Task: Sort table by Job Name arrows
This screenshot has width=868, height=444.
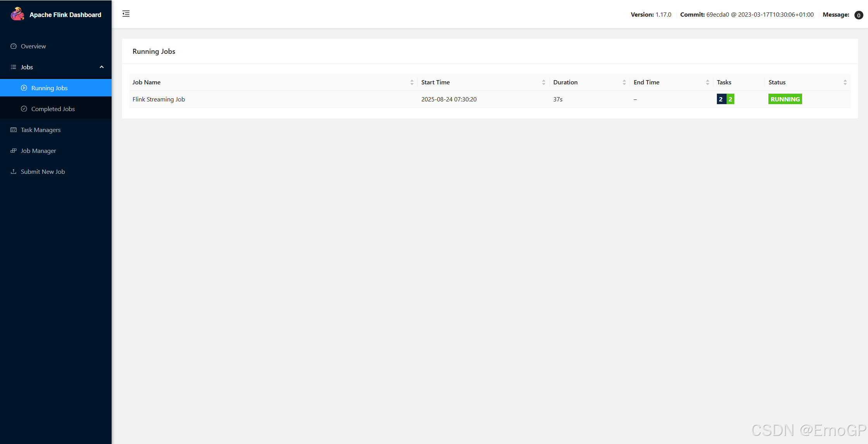Action: click(412, 82)
